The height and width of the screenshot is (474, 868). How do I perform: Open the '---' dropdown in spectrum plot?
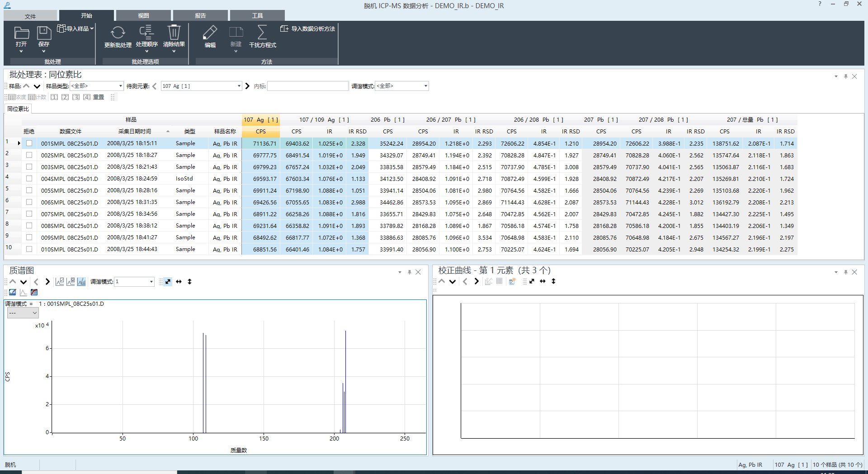click(x=23, y=313)
